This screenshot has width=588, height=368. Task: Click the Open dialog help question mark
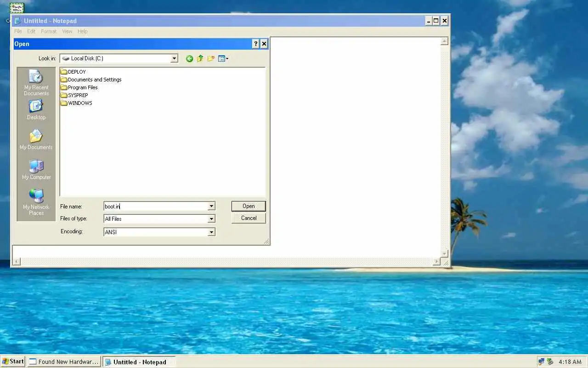256,44
